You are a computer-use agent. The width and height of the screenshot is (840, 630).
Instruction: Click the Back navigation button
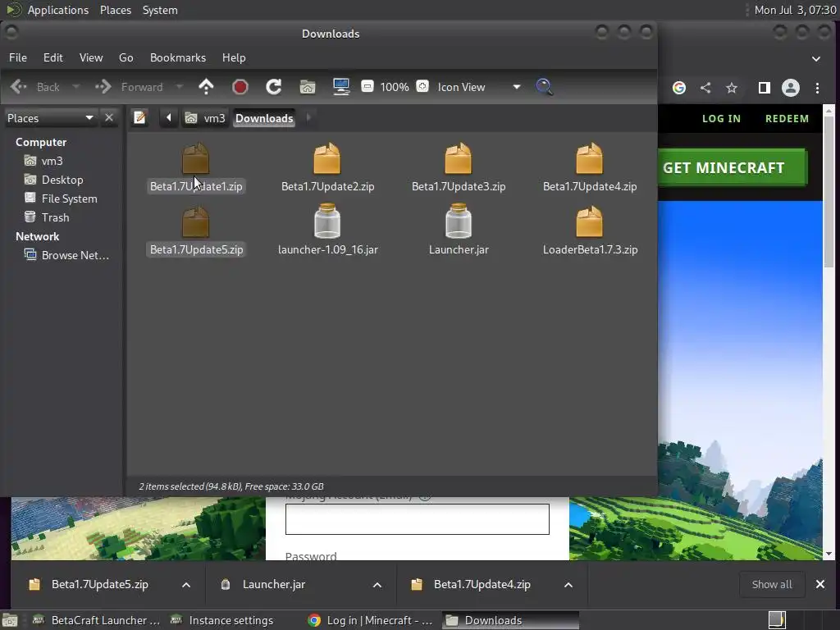(x=35, y=87)
